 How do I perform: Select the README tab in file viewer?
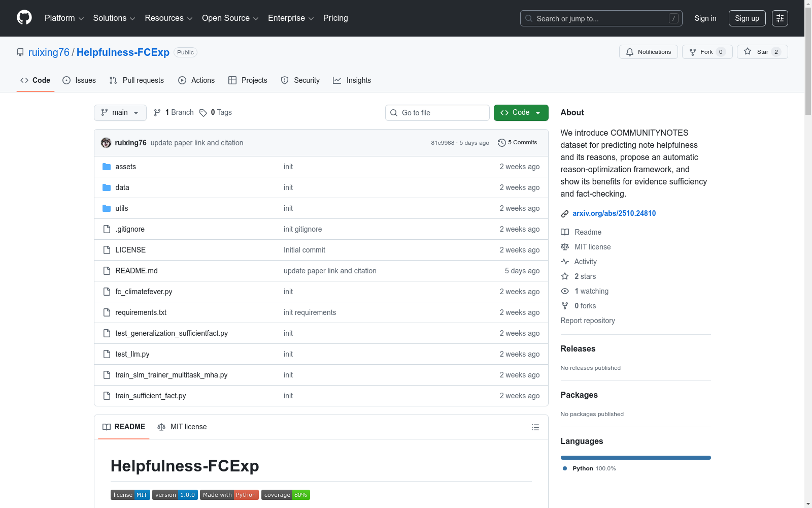pos(124,427)
